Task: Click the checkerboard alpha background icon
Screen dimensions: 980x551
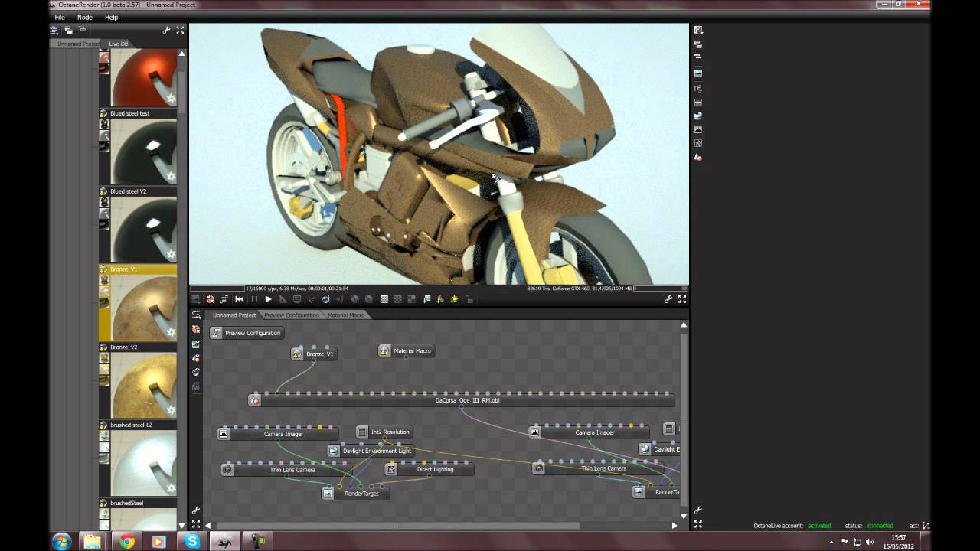Action: tap(384, 299)
